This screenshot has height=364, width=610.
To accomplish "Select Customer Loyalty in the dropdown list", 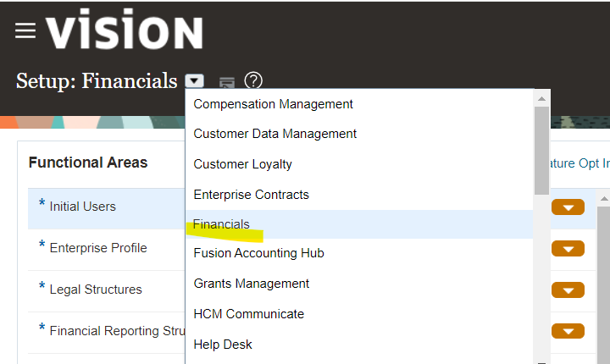I will point(242,164).
